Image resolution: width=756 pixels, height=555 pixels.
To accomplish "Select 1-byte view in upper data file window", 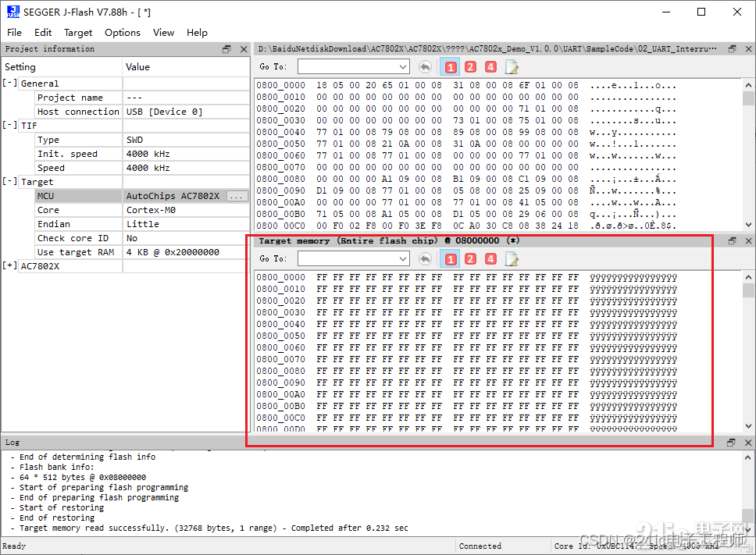I will coord(451,67).
